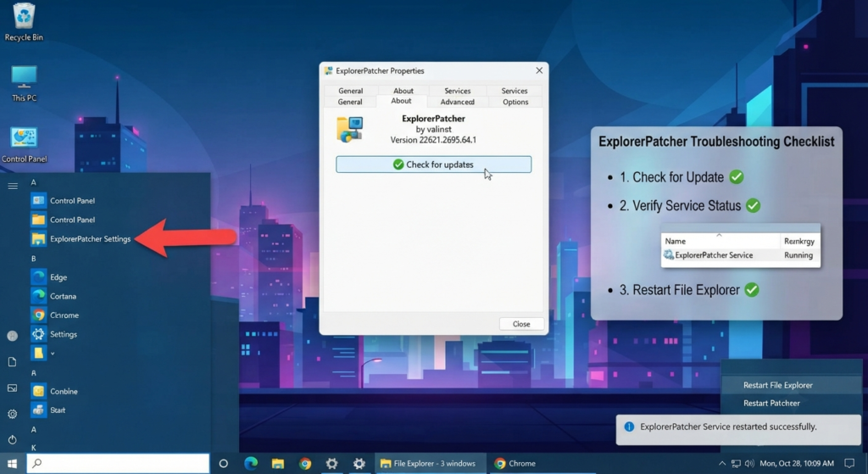Choose Restart File Explorer from context menu
868x474 pixels.
[x=778, y=385]
